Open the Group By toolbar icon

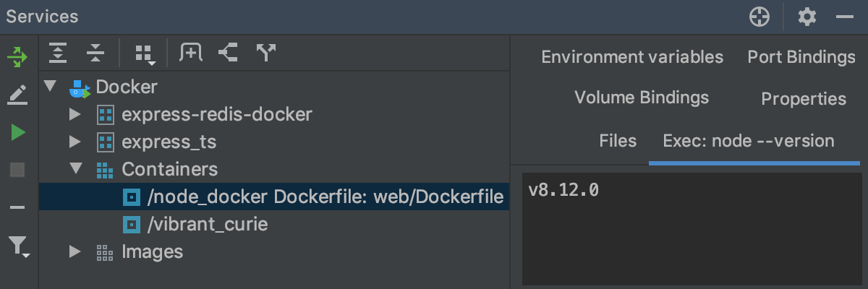coord(145,53)
